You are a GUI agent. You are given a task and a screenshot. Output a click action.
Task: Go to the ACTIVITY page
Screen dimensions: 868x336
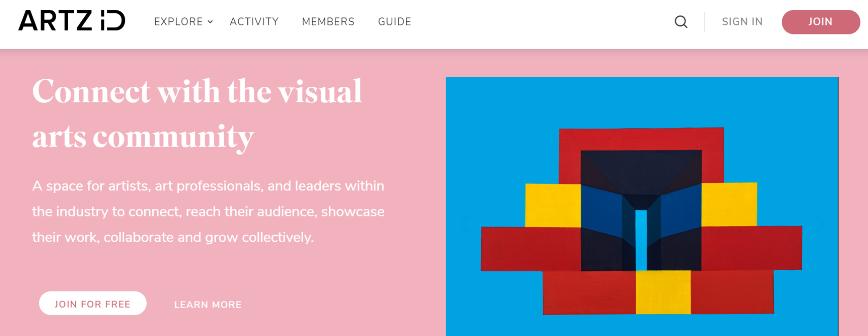pyautogui.click(x=254, y=22)
